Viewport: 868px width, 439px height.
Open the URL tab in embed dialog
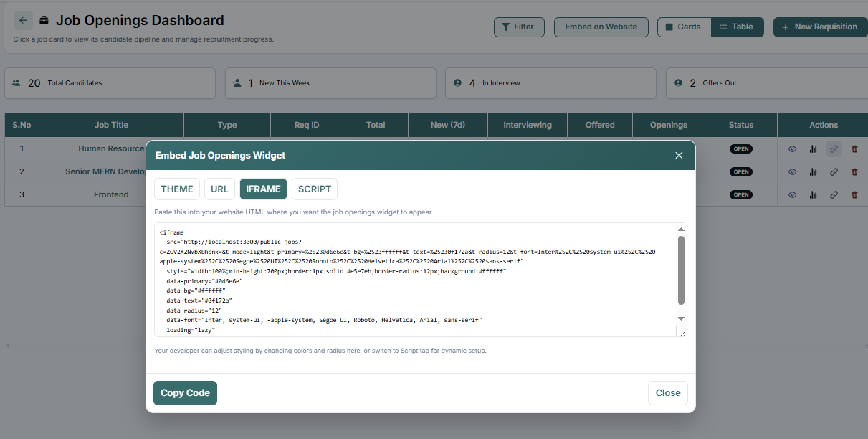220,189
